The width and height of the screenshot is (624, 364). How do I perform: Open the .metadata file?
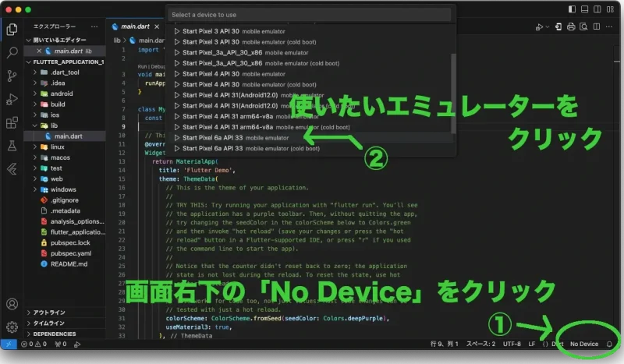(66, 211)
